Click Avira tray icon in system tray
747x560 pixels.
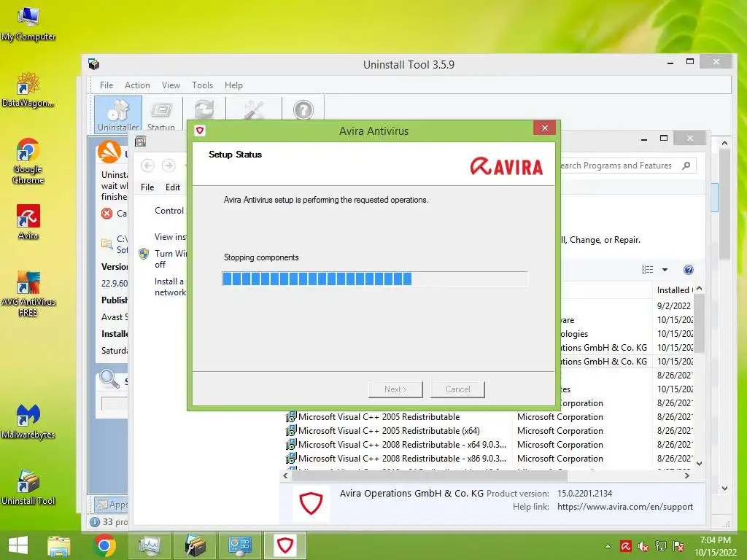625,546
